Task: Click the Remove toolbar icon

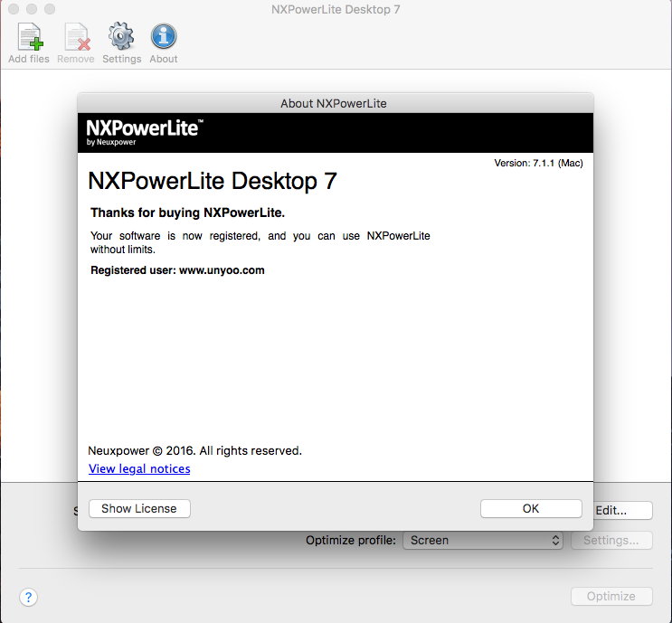Action: 76,42
